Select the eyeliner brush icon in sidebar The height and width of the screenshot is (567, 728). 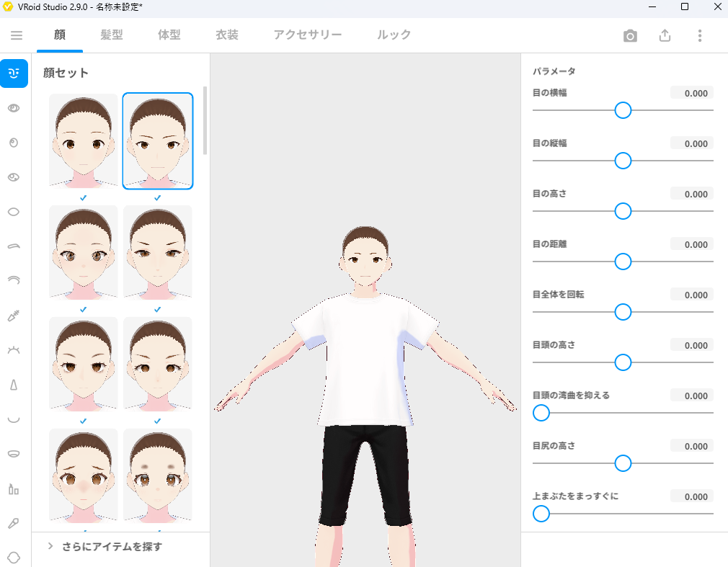14,316
